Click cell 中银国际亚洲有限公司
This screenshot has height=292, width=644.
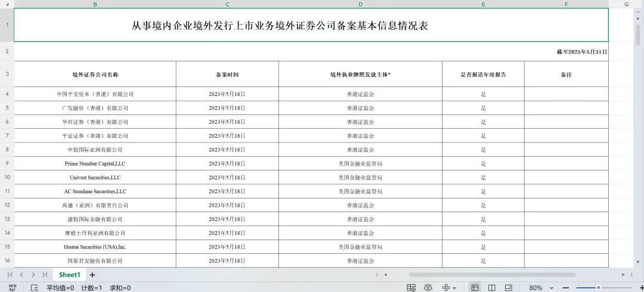pyautogui.click(x=95, y=150)
